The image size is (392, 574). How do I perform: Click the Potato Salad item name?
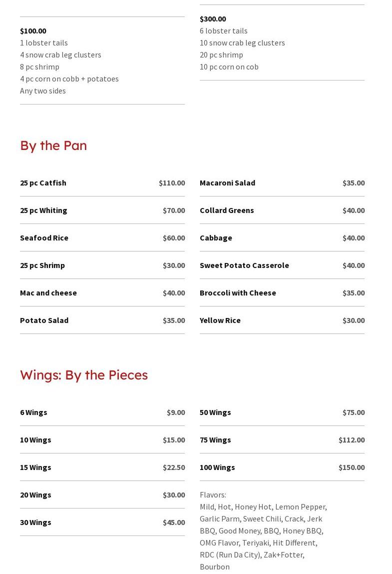[x=44, y=320]
